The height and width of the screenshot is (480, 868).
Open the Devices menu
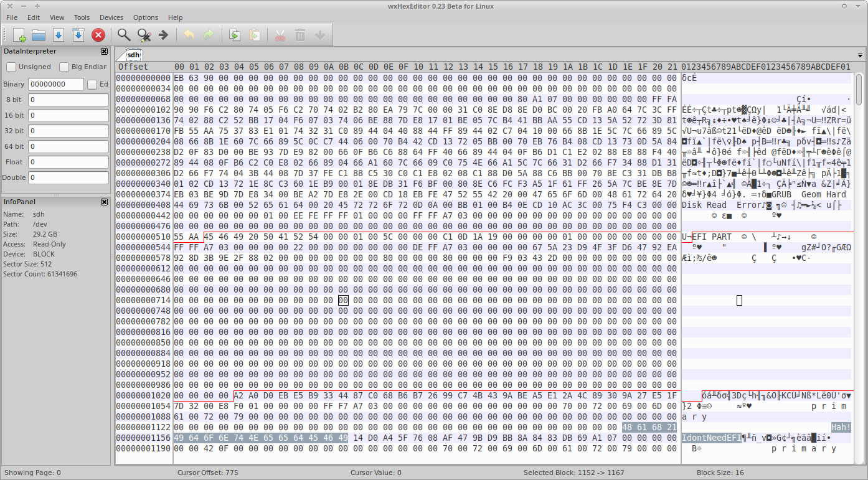pyautogui.click(x=111, y=17)
